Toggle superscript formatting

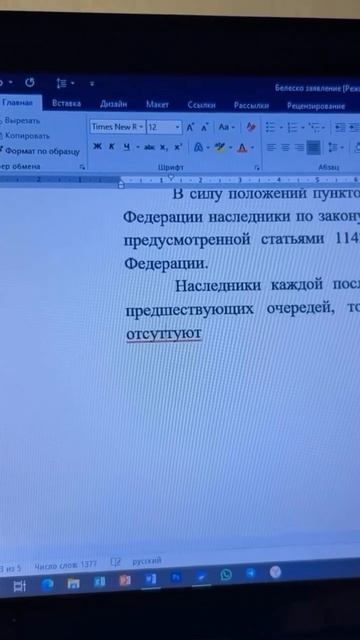pos(178,147)
